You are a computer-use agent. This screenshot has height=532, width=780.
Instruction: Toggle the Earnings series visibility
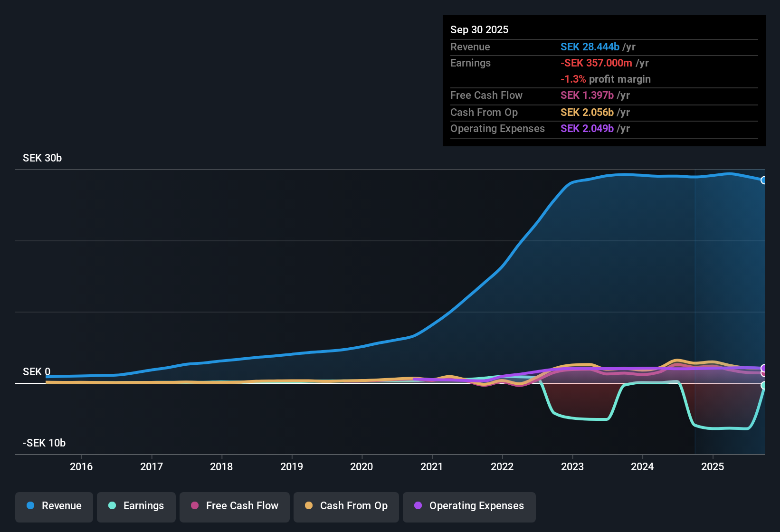click(x=136, y=506)
